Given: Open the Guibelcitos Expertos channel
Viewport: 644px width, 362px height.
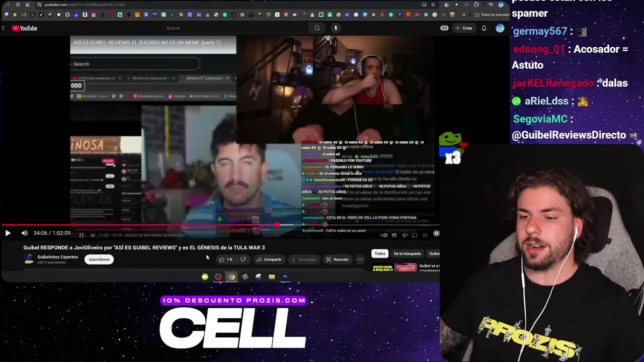Looking at the screenshot, I should (57, 257).
